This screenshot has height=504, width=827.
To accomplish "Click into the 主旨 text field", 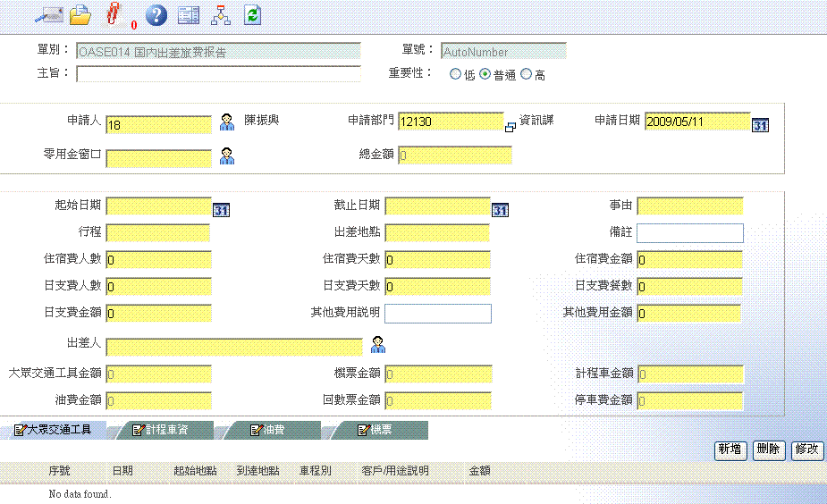I will click(218, 73).
